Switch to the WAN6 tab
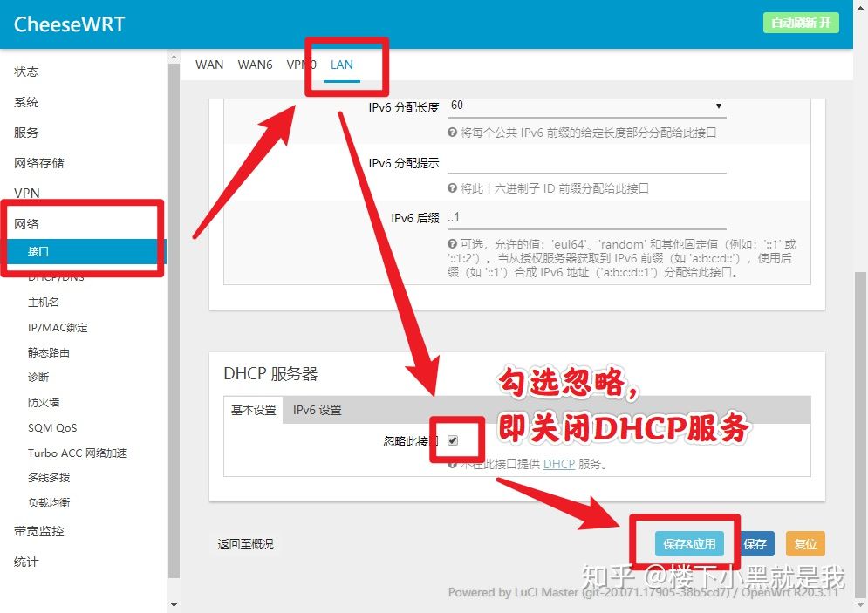868x613 pixels. (256, 65)
